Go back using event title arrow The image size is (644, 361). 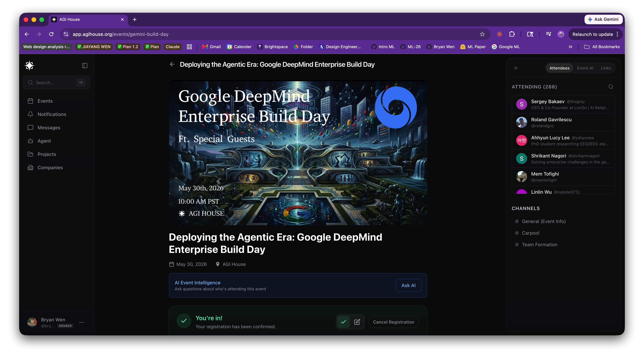pyautogui.click(x=172, y=64)
